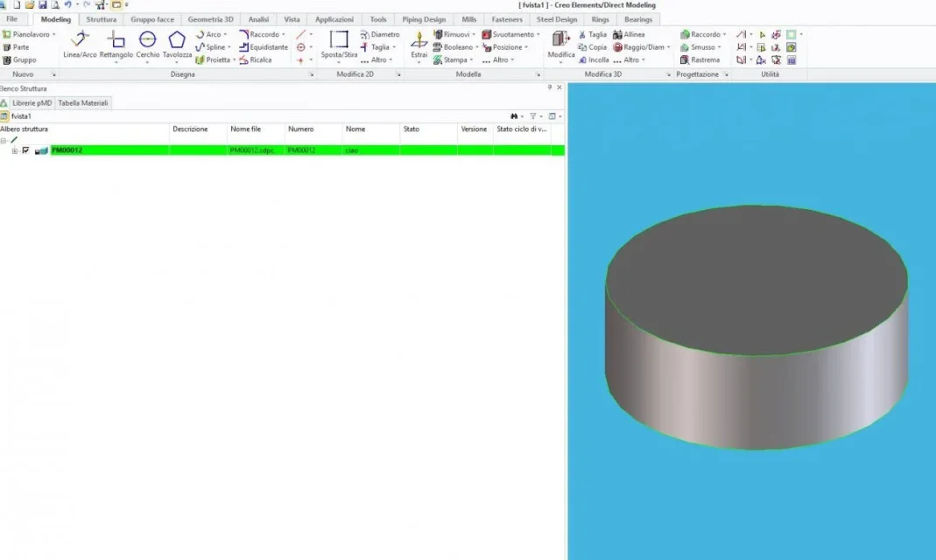Image resolution: width=936 pixels, height=560 pixels.
Task: Close the Elenco Struttura panel
Action: click(559, 87)
